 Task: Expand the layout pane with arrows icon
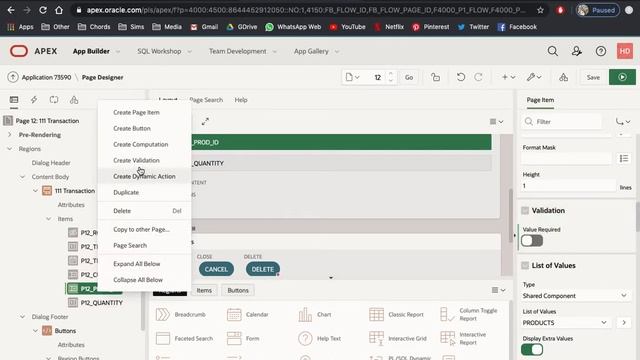tap(205, 121)
